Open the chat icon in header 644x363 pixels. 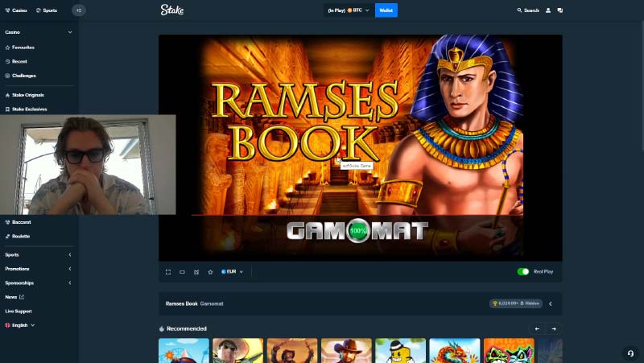click(559, 10)
